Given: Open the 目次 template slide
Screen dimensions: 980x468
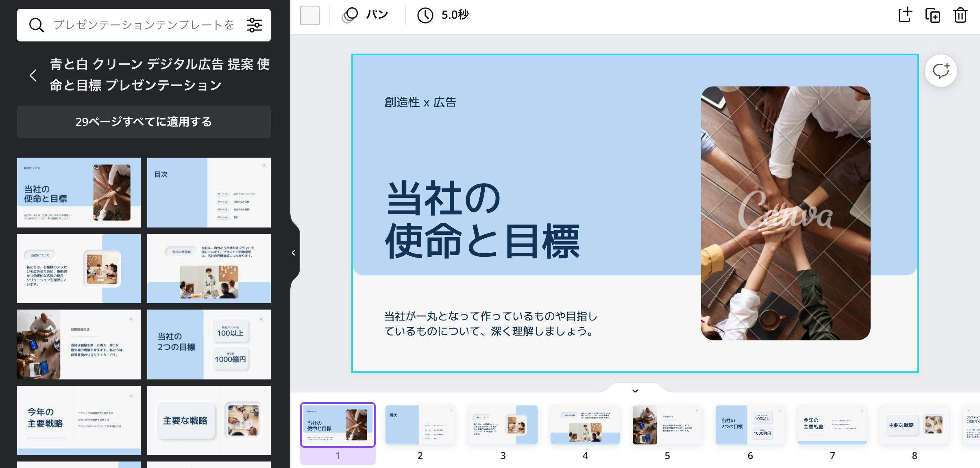Looking at the screenshot, I should click(x=209, y=192).
